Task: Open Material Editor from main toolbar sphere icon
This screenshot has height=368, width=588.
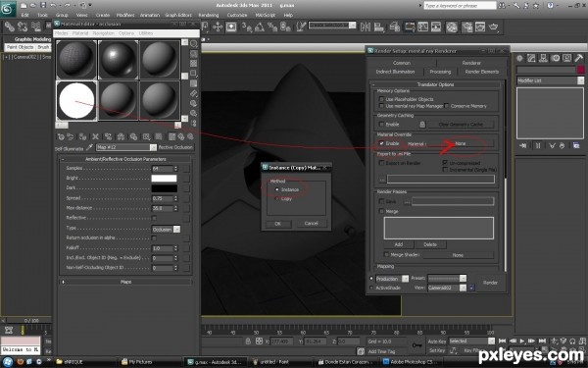Action: (x=452, y=26)
